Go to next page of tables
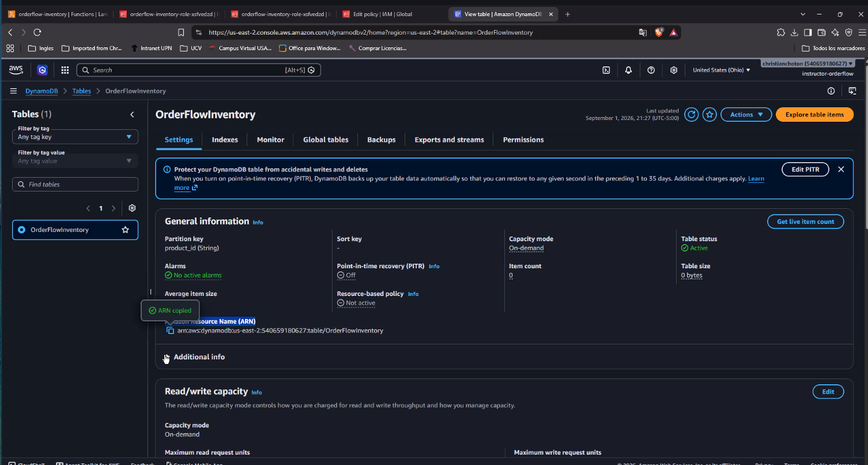This screenshot has height=465, width=868. 114,208
